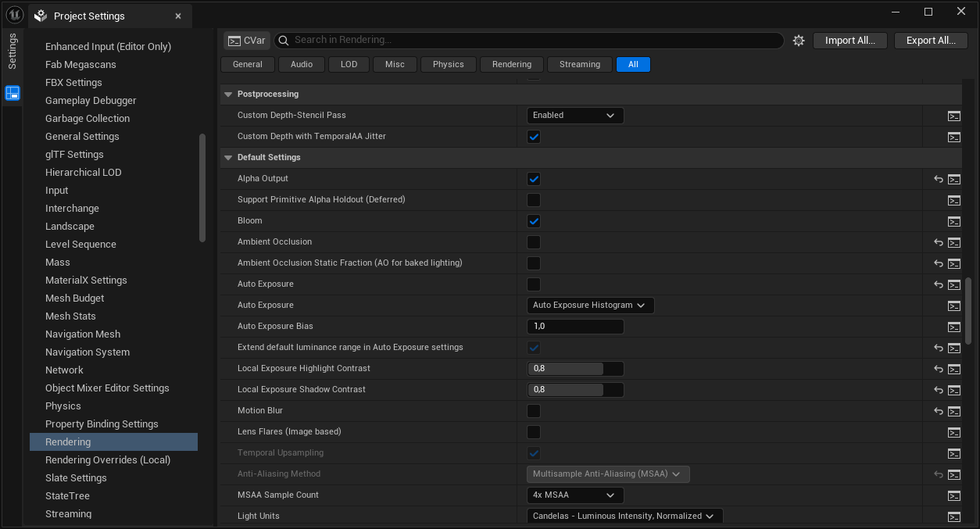Reset Alpha Output to default
The width and height of the screenshot is (980, 529).
(939, 179)
